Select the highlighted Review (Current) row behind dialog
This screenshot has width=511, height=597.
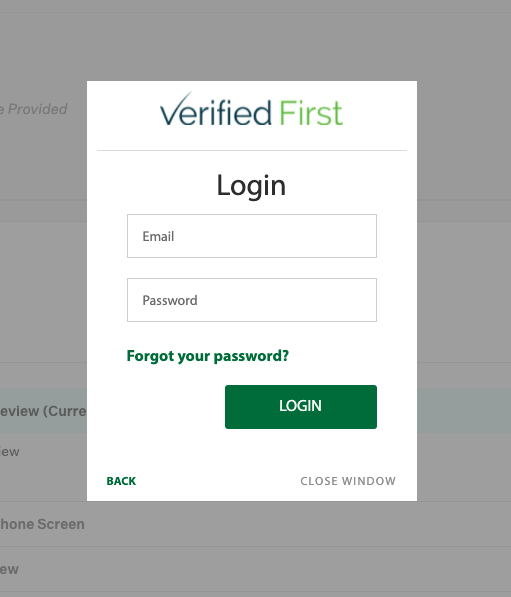pos(43,410)
